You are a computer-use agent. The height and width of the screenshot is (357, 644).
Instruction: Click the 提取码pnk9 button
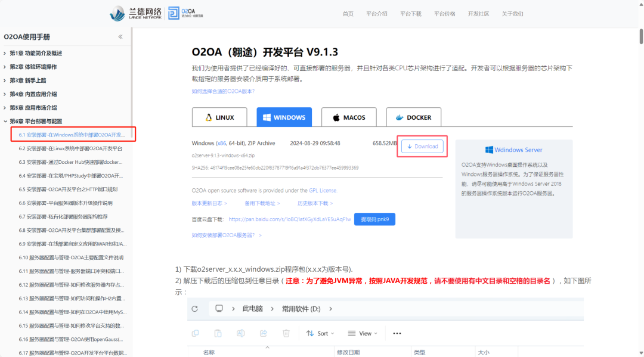(x=374, y=219)
